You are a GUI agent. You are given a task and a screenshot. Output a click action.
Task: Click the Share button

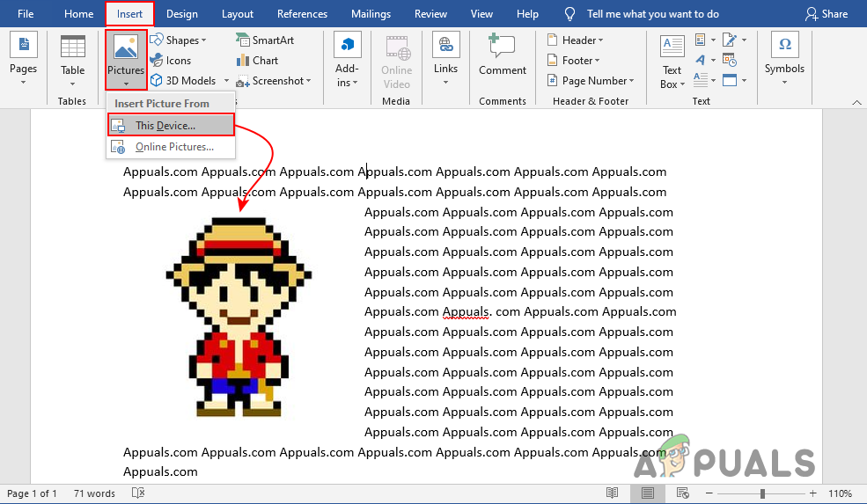pos(827,14)
